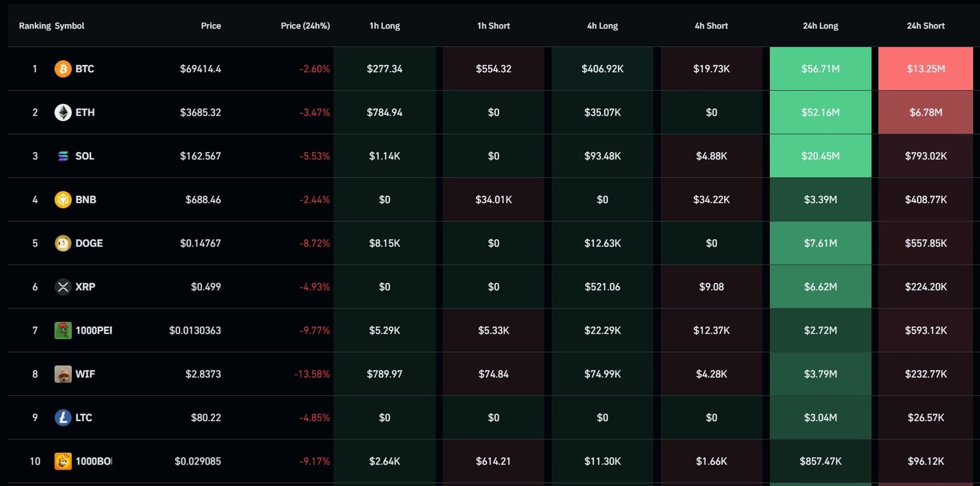Open the LTC symbol link
Viewport: 980px width, 486px height.
point(84,417)
